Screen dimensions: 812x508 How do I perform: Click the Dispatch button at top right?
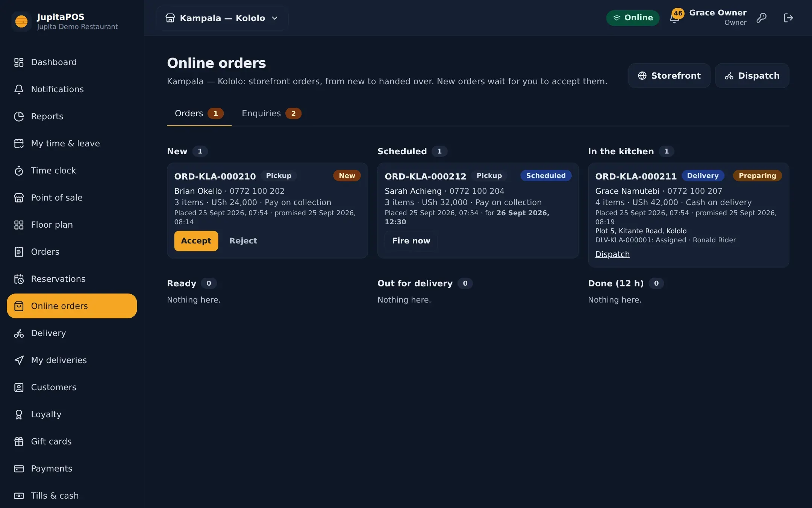[752, 76]
